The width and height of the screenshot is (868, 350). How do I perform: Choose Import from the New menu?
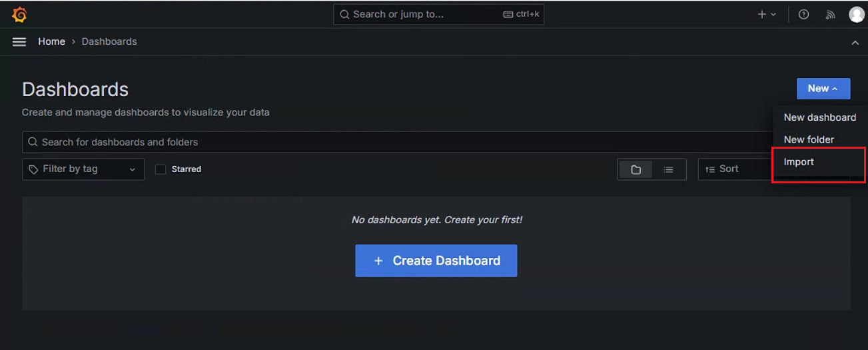point(820,162)
